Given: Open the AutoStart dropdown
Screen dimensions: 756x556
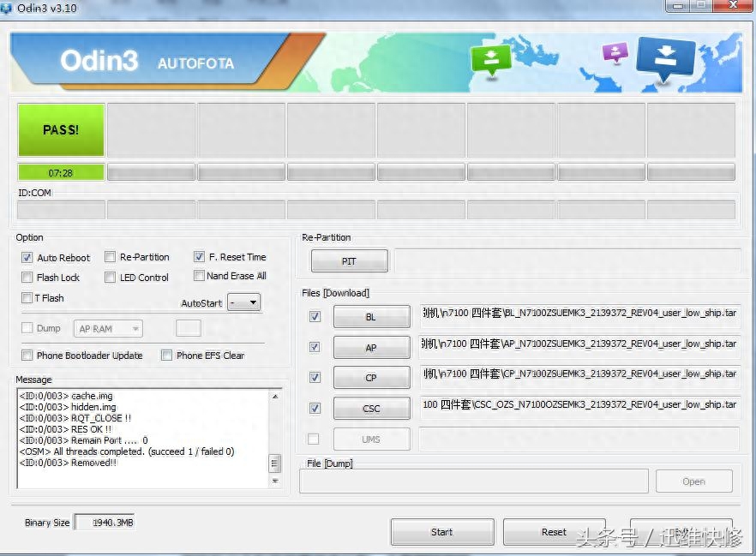Looking at the screenshot, I should coord(243,303).
